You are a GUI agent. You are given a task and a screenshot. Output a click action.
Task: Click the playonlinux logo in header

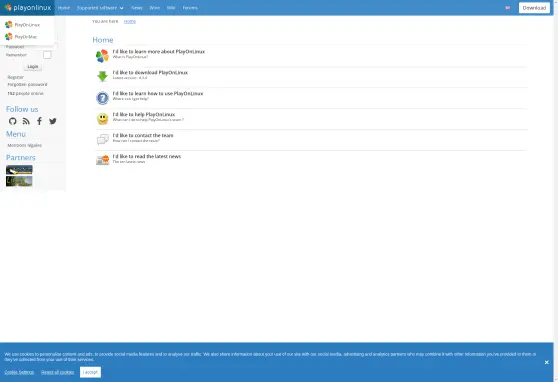(x=27, y=7)
